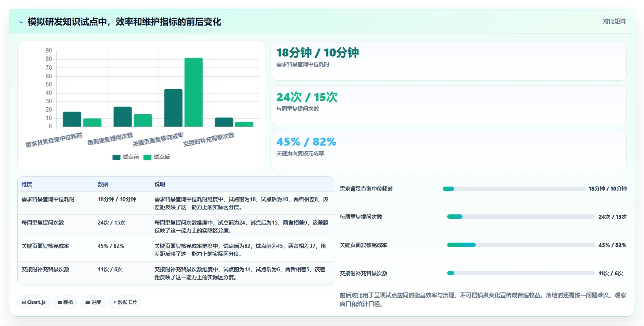The height and width of the screenshot is (326, 644).
Task: Click progress bar for 交接时补充背景次数
Action: pos(521,273)
